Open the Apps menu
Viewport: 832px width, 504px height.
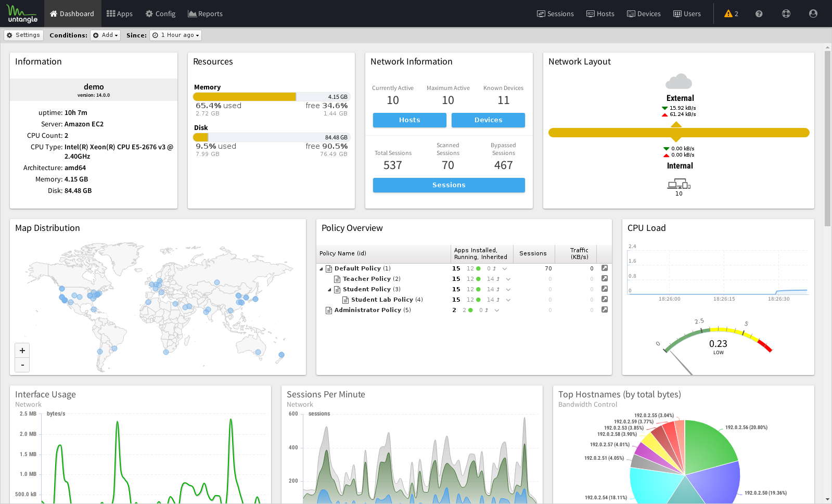pos(120,14)
